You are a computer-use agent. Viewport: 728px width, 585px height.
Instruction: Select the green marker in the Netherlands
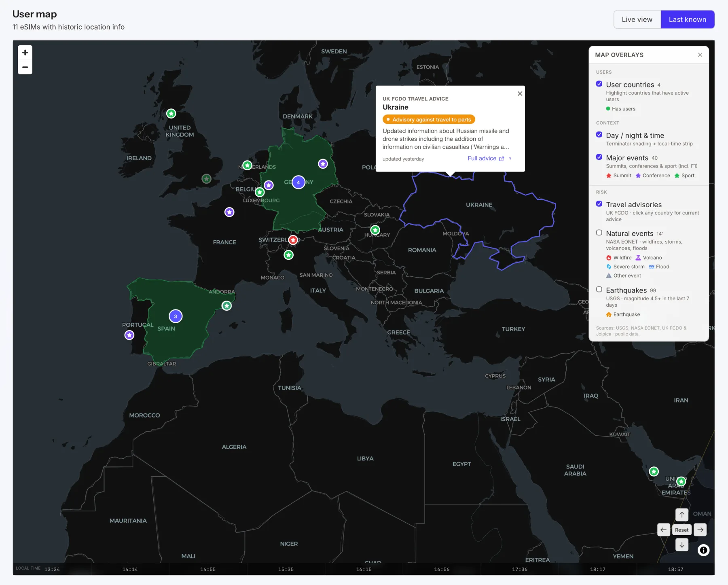[x=247, y=165]
